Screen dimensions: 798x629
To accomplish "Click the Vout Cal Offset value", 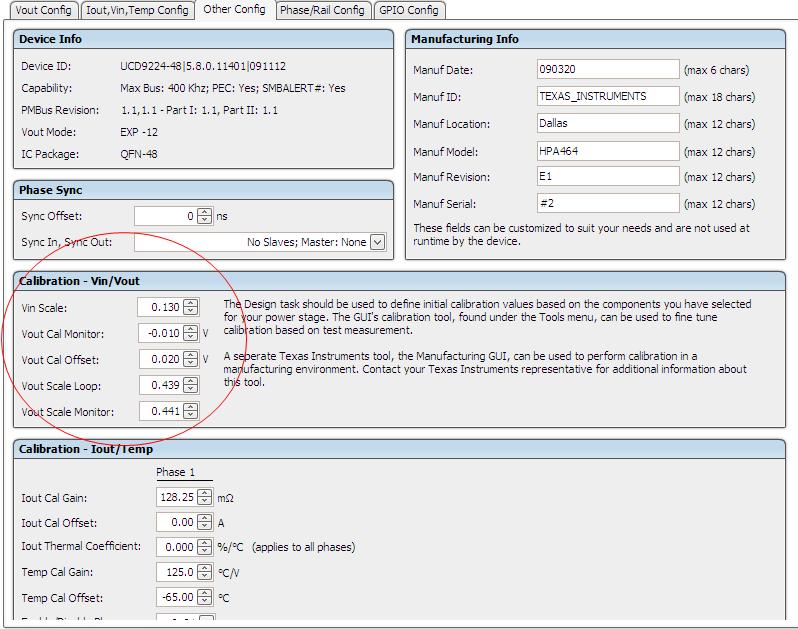I will pyautogui.click(x=161, y=359).
